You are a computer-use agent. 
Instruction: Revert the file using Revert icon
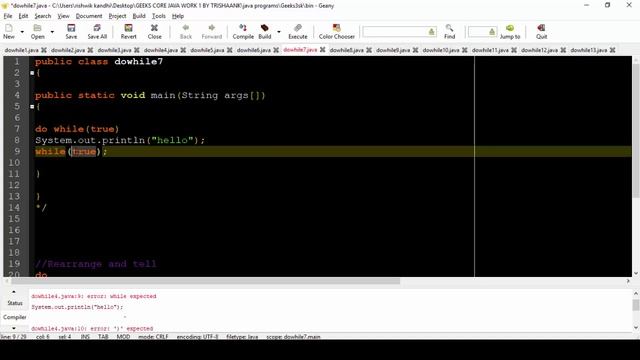tap(129, 31)
